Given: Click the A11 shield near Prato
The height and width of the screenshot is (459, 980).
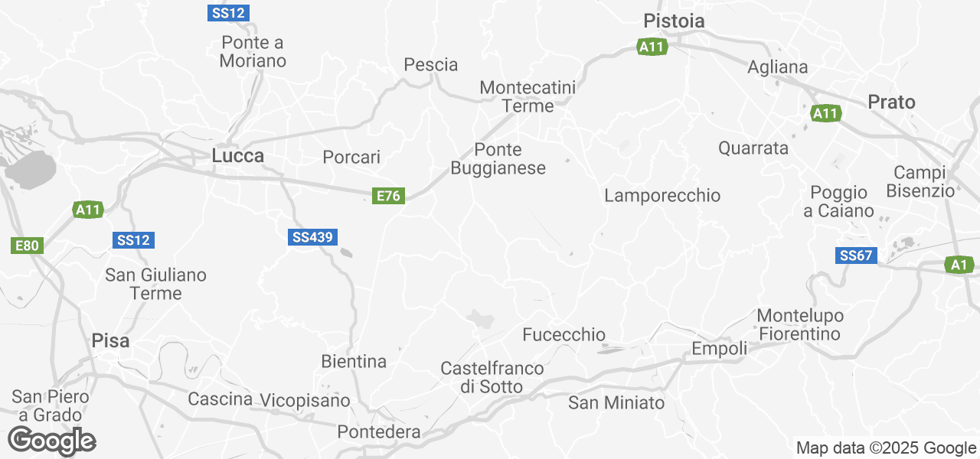Looking at the screenshot, I should [826, 113].
